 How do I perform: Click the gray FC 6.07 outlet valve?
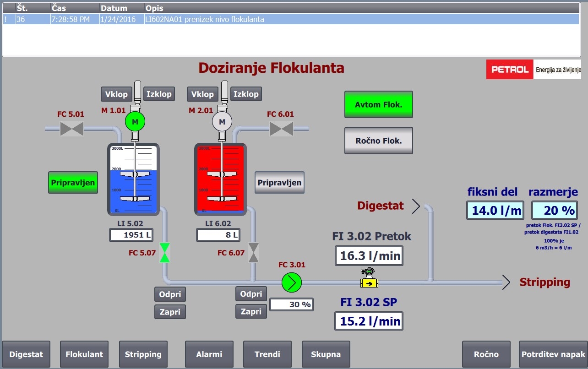(253, 253)
